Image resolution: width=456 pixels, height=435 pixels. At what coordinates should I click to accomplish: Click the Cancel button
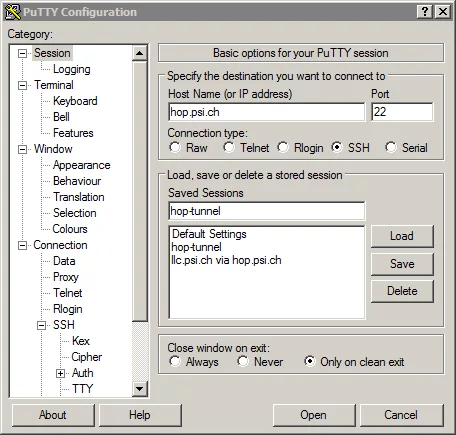(x=401, y=415)
